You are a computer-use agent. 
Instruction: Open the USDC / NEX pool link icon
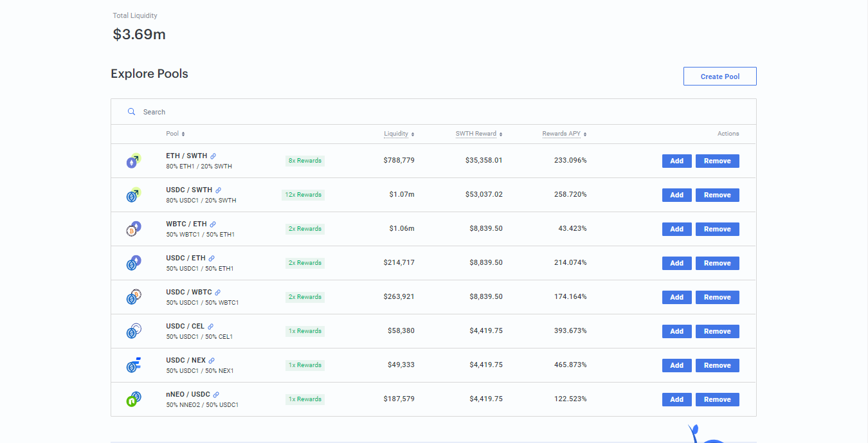212,361
